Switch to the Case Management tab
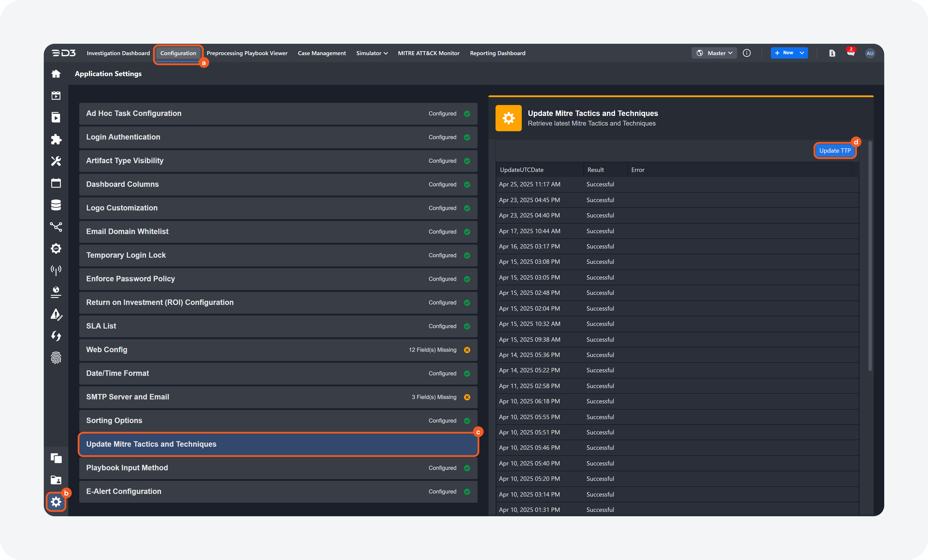Image resolution: width=928 pixels, height=560 pixels. click(322, 53)
